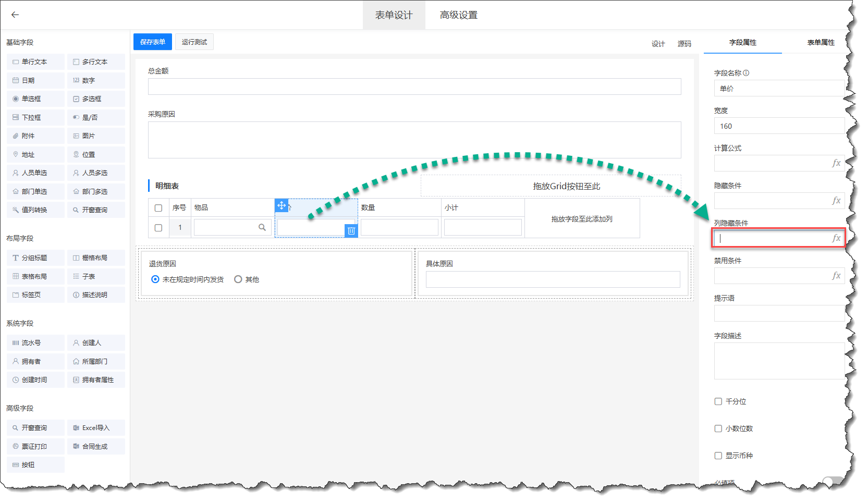
Task: Open the 表单属性 tab
Action: click(x=821, y=42)
